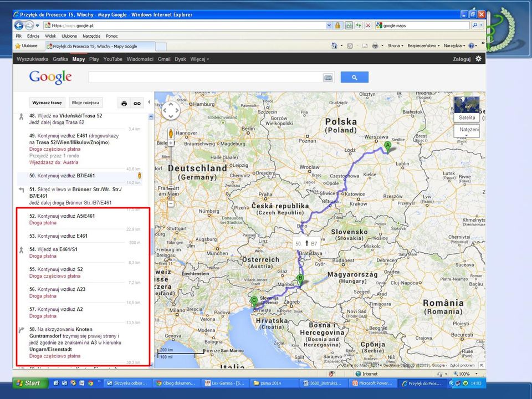Open the Ulubione menu in the menu bar

coord(69,36)
